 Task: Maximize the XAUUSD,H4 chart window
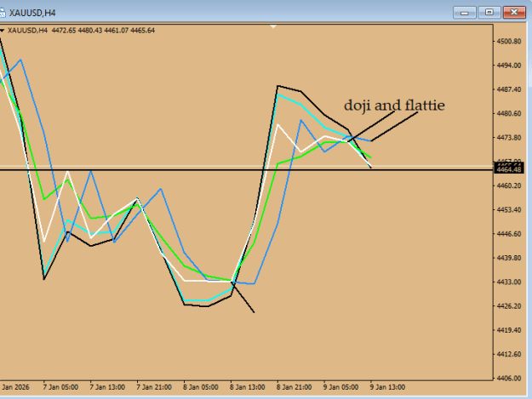(x=489, y=13)
